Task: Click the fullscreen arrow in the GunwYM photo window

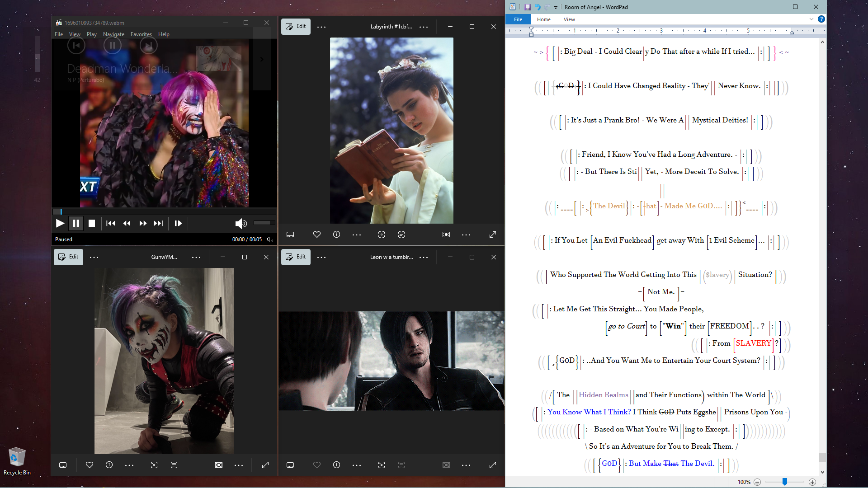Action: click(x=265, y=465)
